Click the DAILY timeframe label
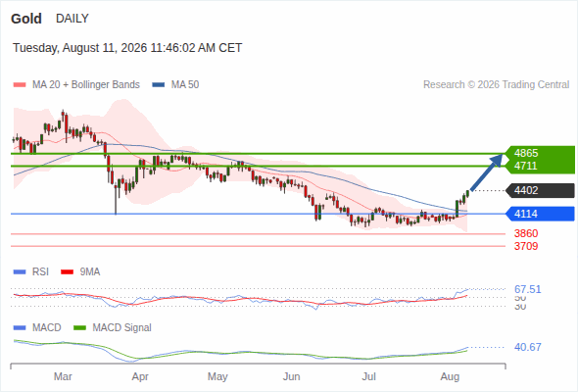The height and width of the screenshot is (392, 578). click(x=72, y=19)
